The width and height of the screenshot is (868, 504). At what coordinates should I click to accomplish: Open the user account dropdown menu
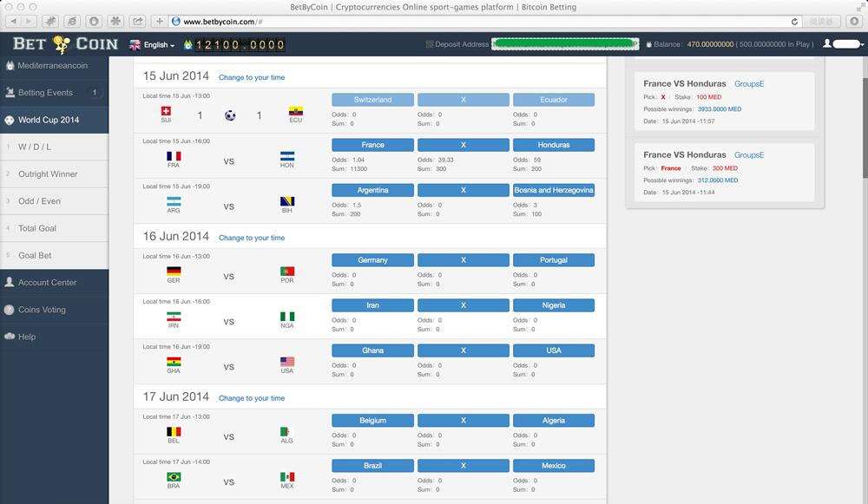click(x=844, y=43)
